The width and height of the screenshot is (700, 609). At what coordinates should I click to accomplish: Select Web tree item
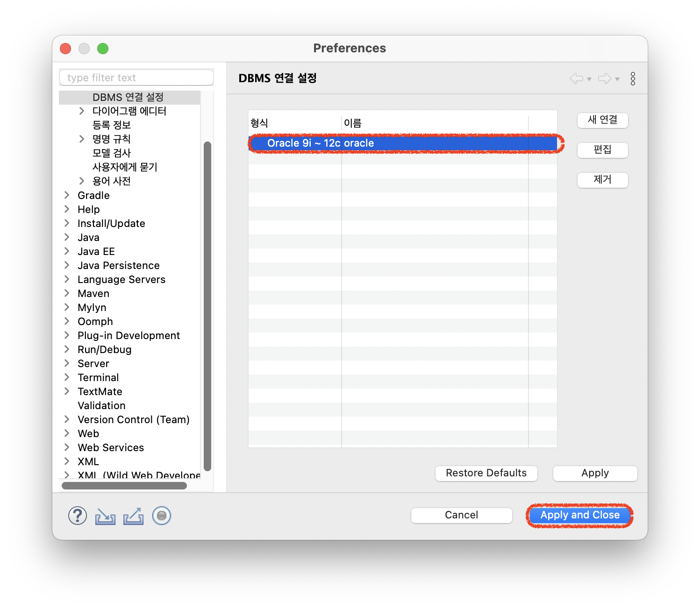pyautogui.click(x=88, y=433)
